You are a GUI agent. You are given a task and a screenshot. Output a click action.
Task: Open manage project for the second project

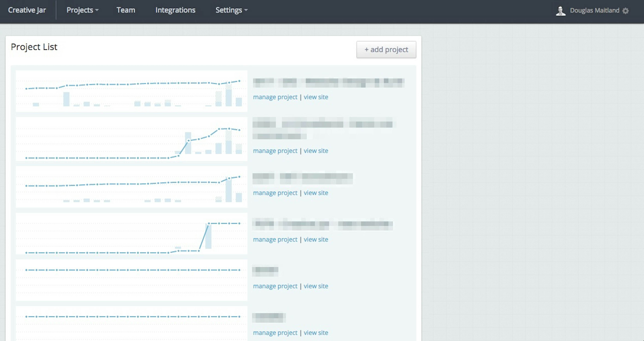click(x=275, y=151)
